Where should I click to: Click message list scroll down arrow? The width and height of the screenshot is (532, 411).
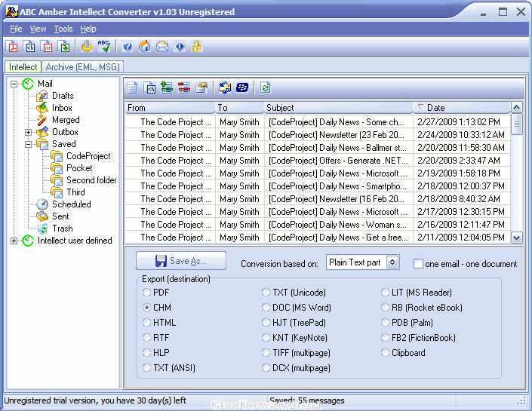[516, 238]
